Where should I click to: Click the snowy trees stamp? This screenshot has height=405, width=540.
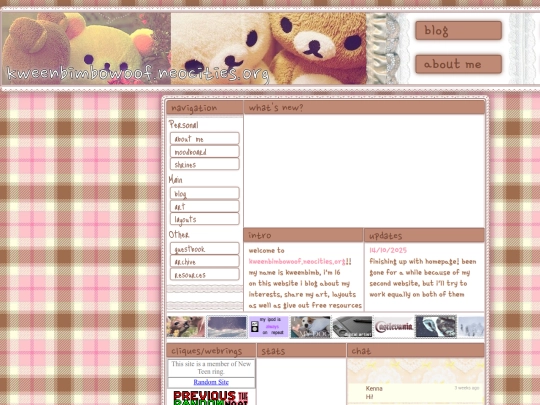(x=471, y=326)
